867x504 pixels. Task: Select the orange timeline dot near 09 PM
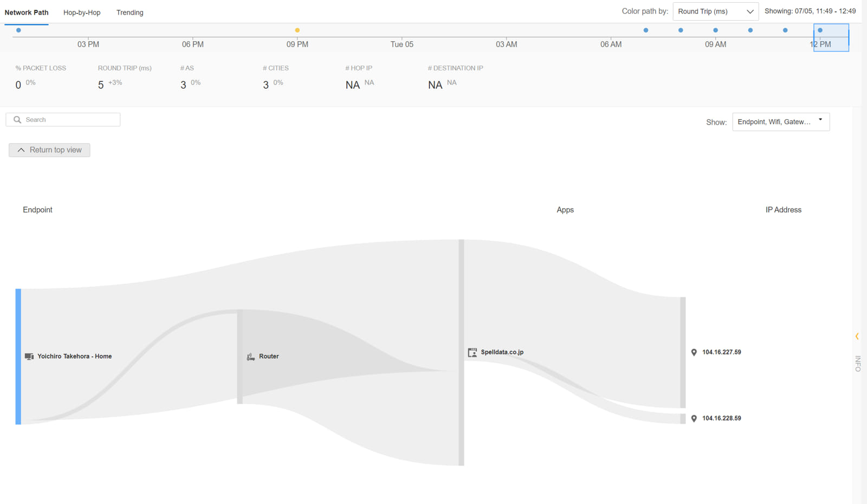point(297,30)
